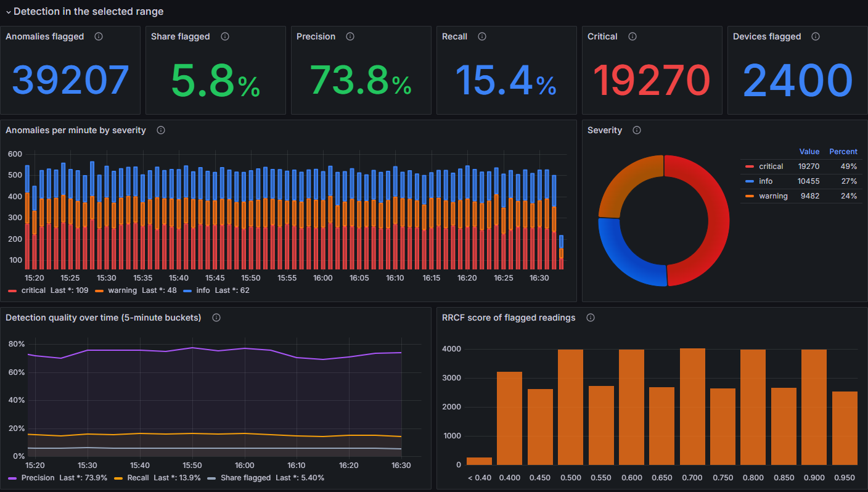Image resolution: width=868 pixels, height=492 pixels.
Task: Click the 19270 critical stat value
Action: (x=652, y=81)
